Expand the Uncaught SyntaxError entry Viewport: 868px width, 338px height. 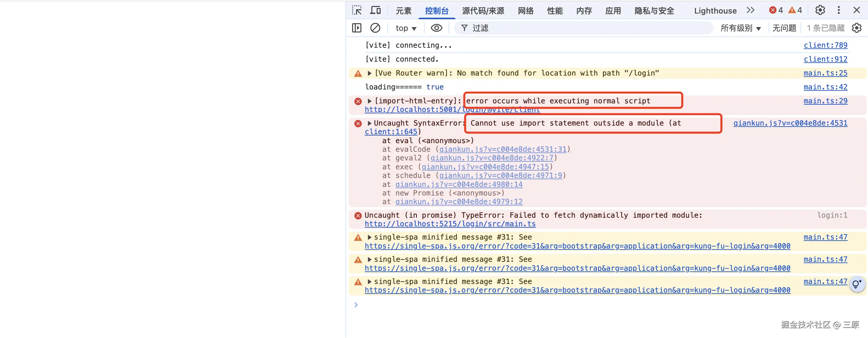(370, 123)
